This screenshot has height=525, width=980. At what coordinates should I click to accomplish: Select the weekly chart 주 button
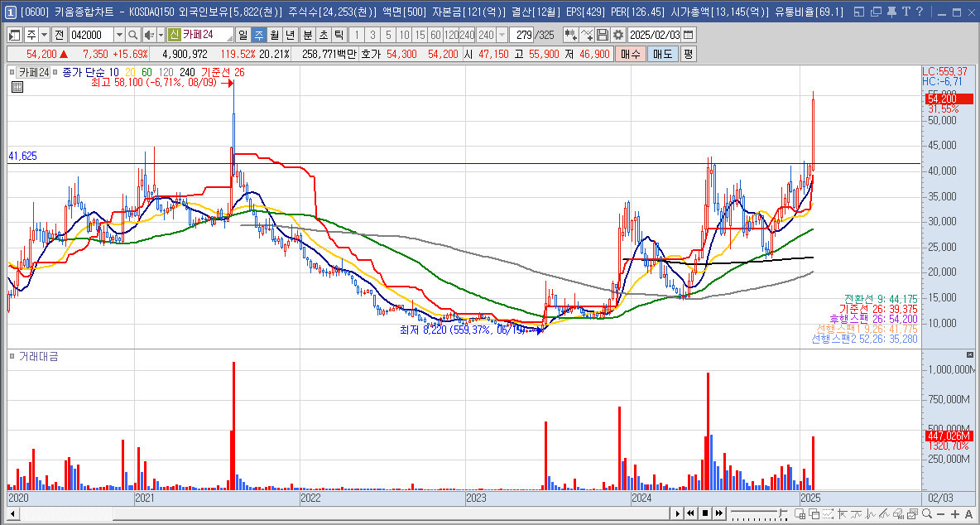pyautogui.click(x=259, y=35)
